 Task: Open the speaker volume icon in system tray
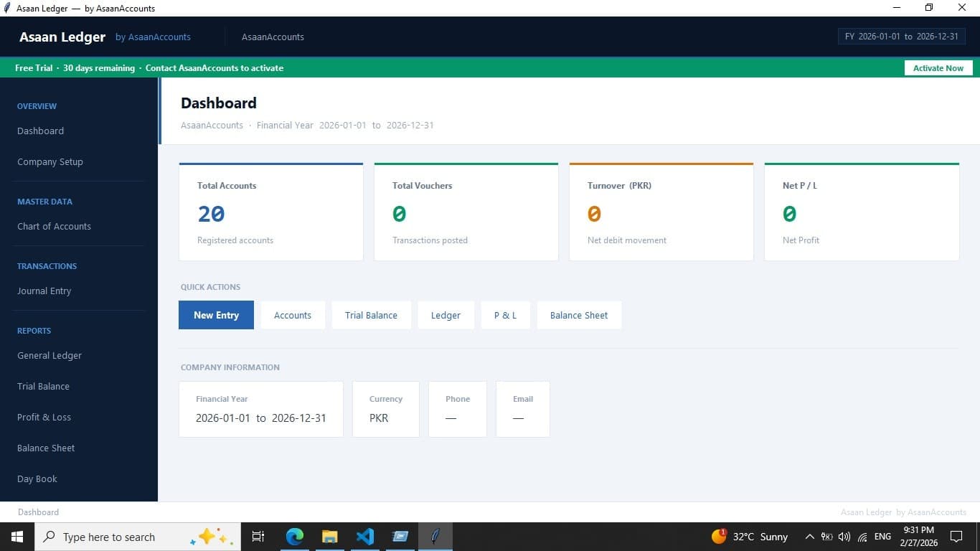844,536
